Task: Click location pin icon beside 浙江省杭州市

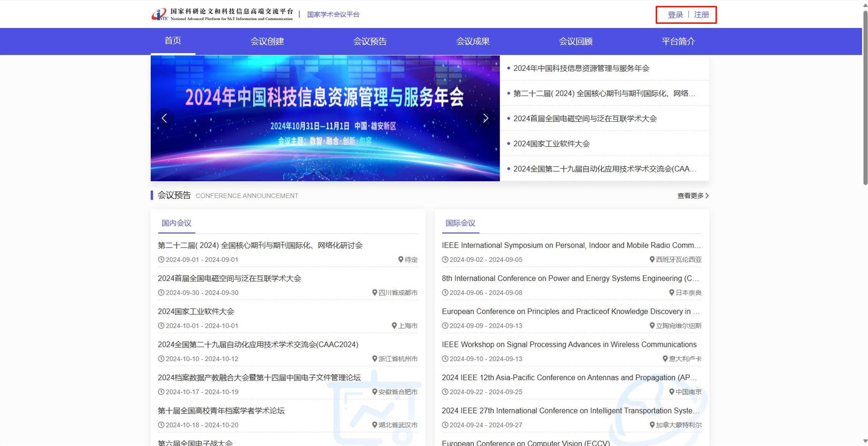Action: click(374, 358)
